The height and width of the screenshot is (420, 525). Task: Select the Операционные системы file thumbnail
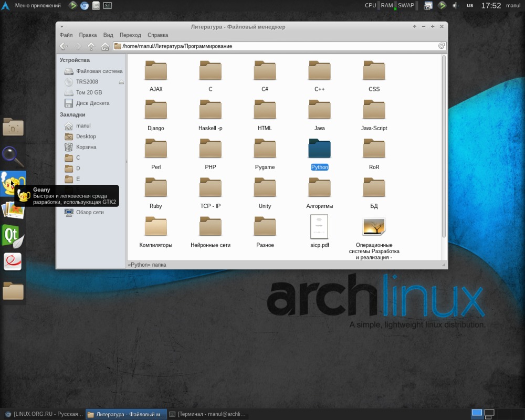point(374,227)
